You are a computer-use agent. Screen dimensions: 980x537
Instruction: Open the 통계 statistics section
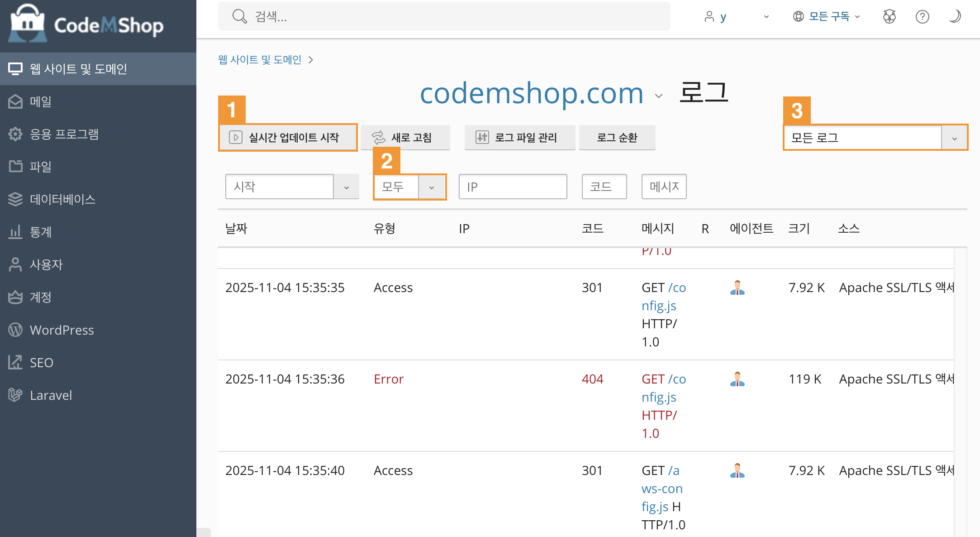click(x=40, y=232)
